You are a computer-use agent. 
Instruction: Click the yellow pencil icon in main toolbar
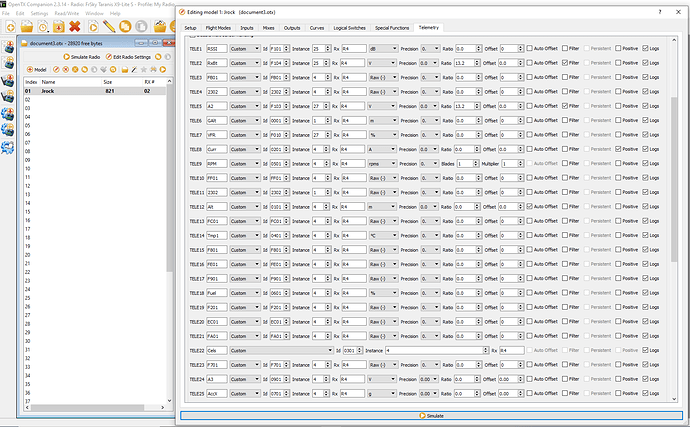click(x=109, y=27)
